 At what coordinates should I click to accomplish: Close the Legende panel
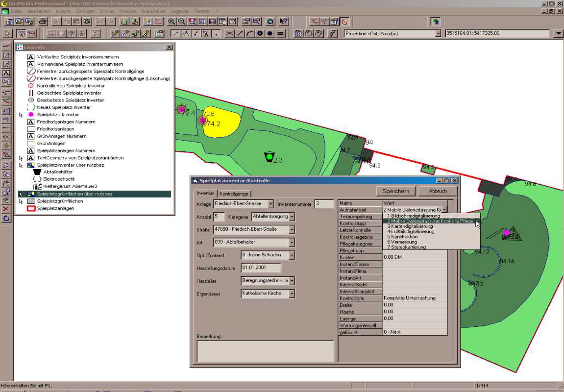point(169,47)
